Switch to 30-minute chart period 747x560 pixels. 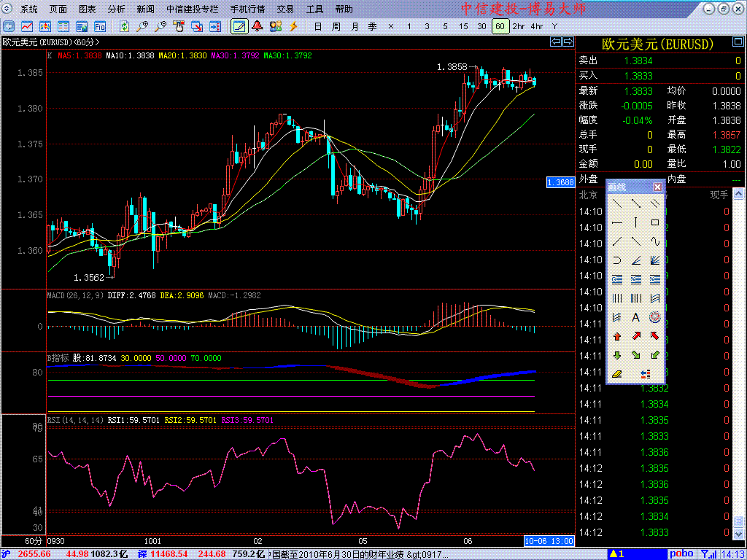pyautogui.click(x=481, y=26)
